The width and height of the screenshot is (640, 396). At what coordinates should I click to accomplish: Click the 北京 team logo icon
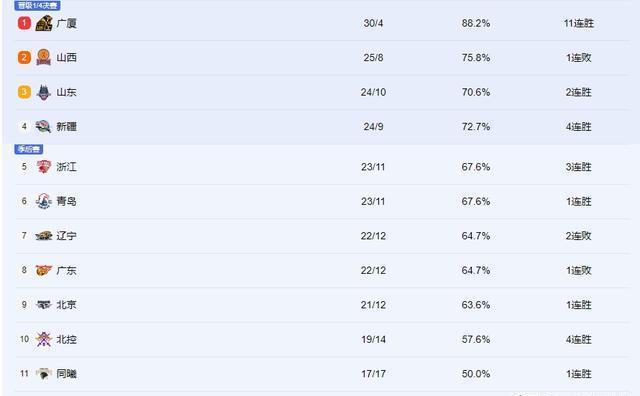coord(44,305)
